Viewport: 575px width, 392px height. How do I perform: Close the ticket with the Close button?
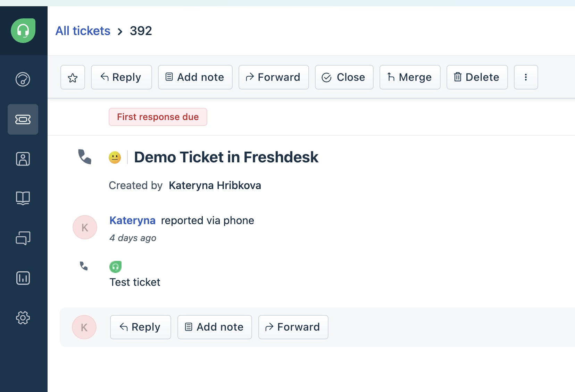point(344,77)
